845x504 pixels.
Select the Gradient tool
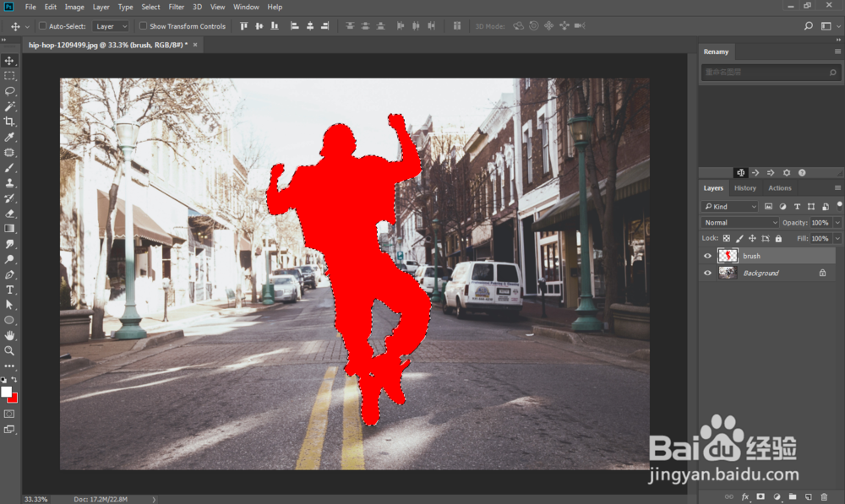9,229
